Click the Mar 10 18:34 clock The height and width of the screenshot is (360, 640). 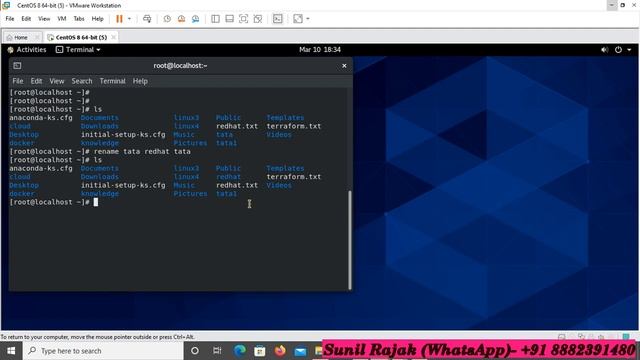pos(320,49)
